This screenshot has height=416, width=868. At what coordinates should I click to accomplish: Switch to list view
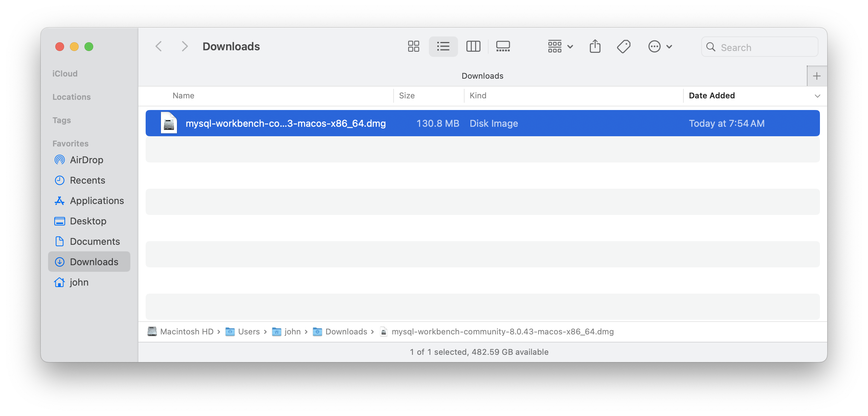[x=443, y=47]
